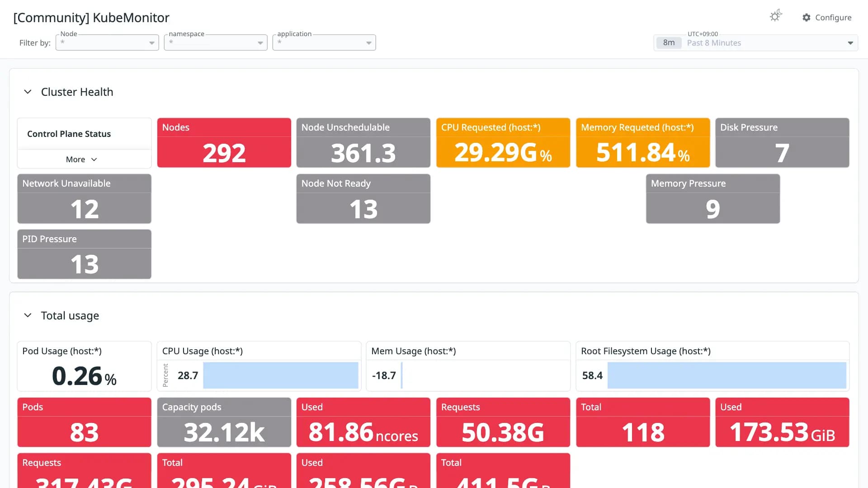Open the Past 8 Minutes time range selector

(x=755, y=43)
